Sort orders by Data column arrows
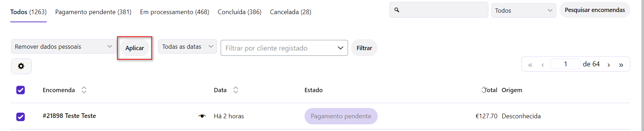Image resolution: width=644 pixels, height=131 pixels. [x=236, y=90]
